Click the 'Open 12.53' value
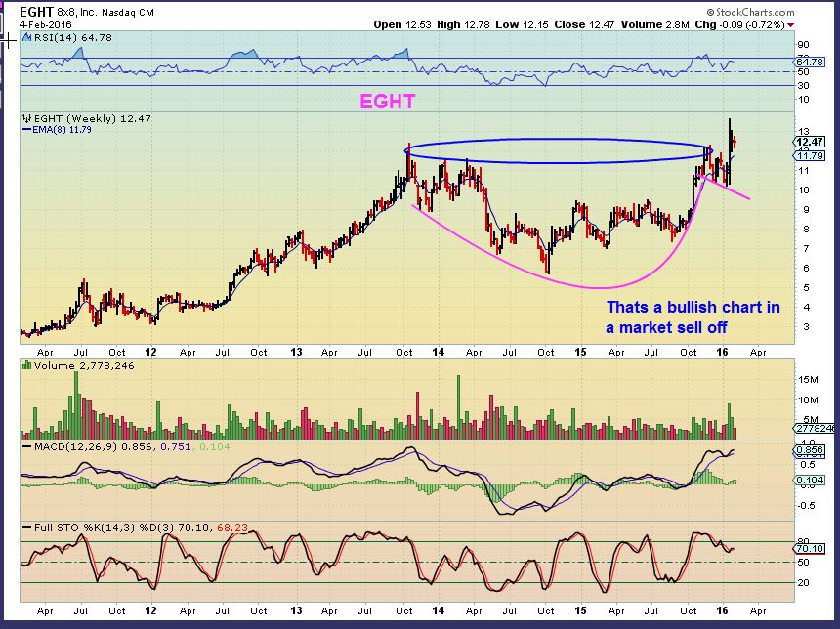The image size is (840, 629). pyautogui.click(x=402, y=24)
